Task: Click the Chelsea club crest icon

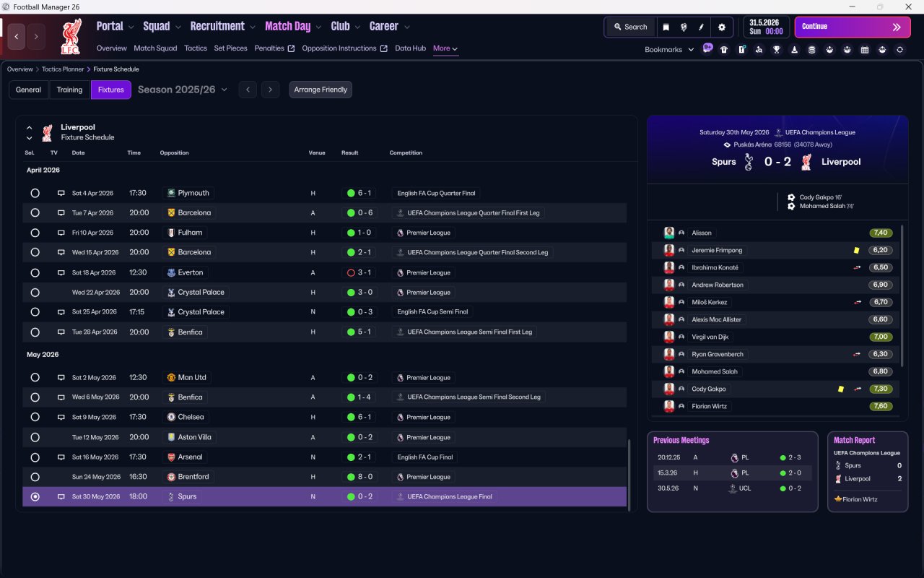Action: (x=171, y=417)
